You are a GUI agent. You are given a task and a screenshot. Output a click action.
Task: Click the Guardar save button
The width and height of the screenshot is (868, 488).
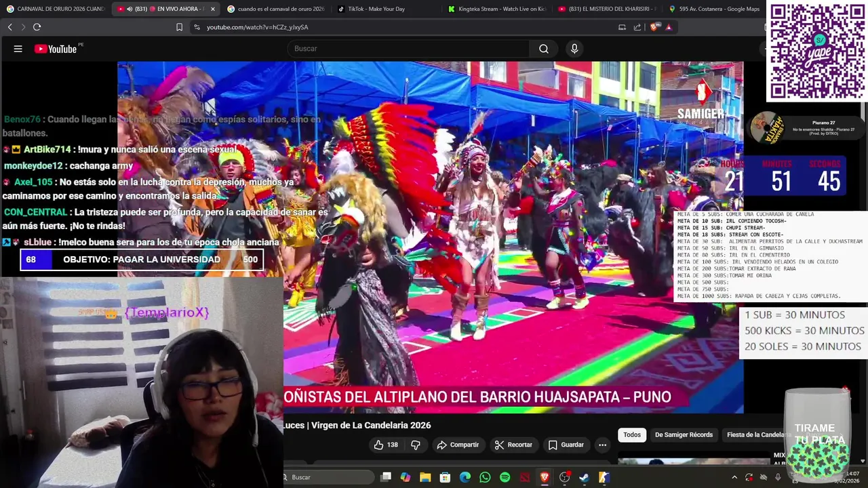566,445
